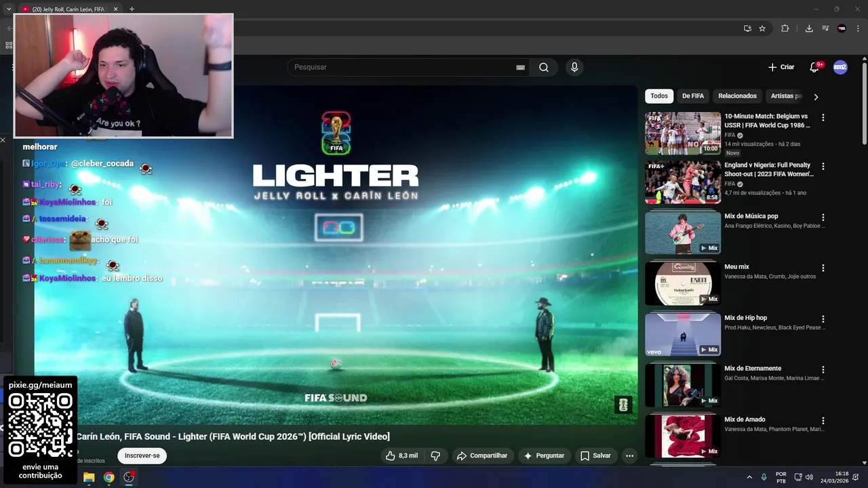This screenshot has height=488, width=868.
Task: Open options for 10-Minute Match Belgium video
Action: pyautogui.click(x=823, y=117)
